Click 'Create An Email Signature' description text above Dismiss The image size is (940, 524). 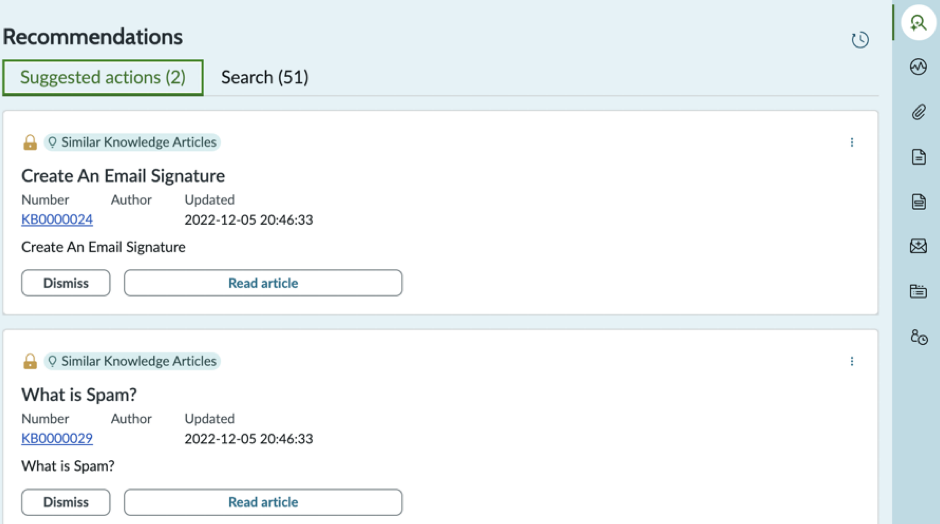point(103,247)
